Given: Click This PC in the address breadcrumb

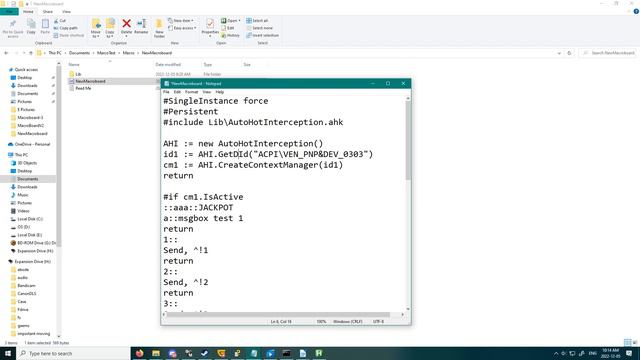Looking at the screenshot, I should click(x=55, y=53).
